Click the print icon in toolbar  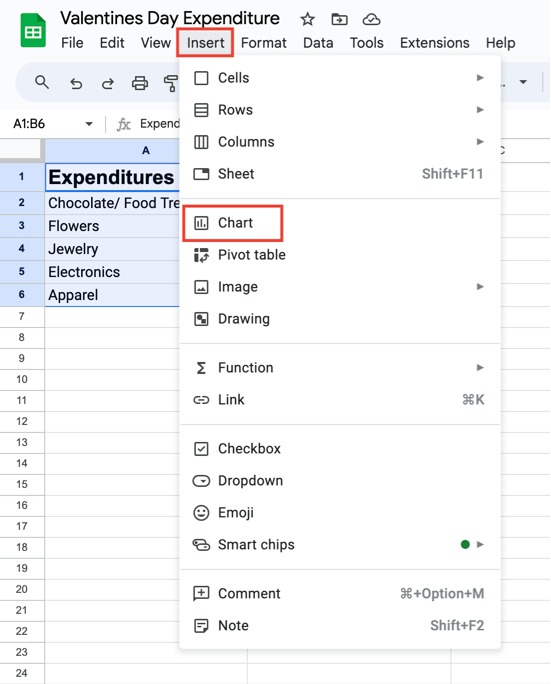pyautogui.click(x=140, y=83)
